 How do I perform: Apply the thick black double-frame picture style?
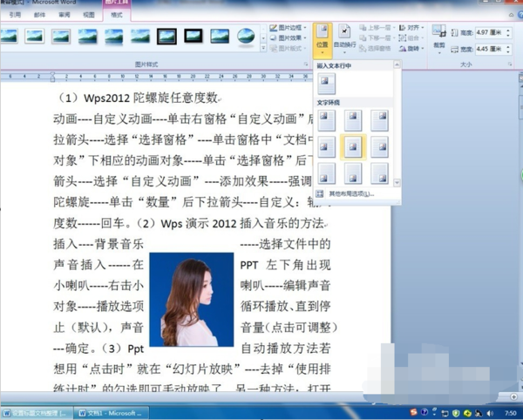coord(166,36)
